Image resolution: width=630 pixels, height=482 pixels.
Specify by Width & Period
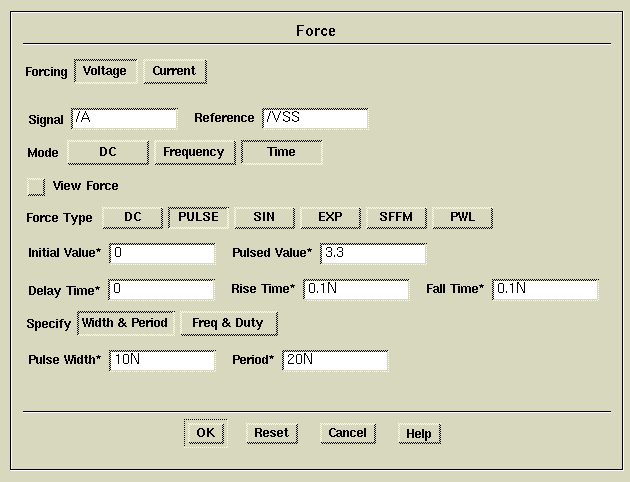click(125, 323)
